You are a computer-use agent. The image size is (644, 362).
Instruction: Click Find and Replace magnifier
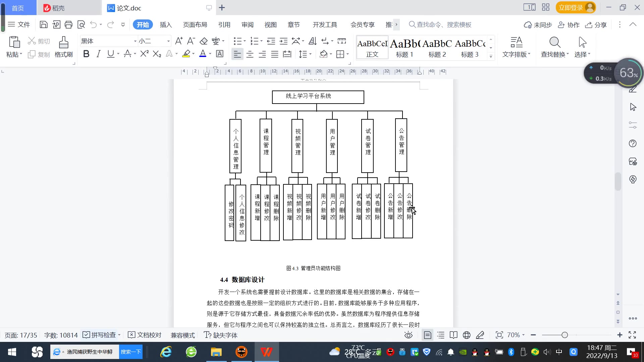click(555, 43)
